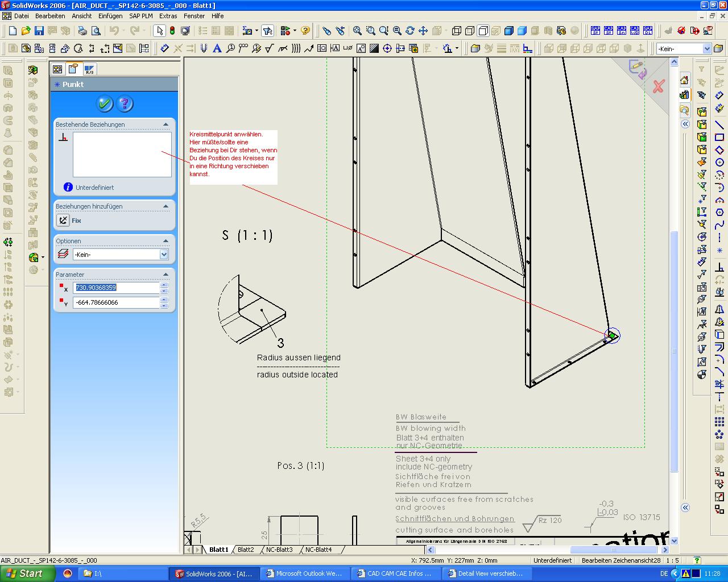Click the Print icon in toolbar
Viewport: 728px width, 582px height.
82,31
